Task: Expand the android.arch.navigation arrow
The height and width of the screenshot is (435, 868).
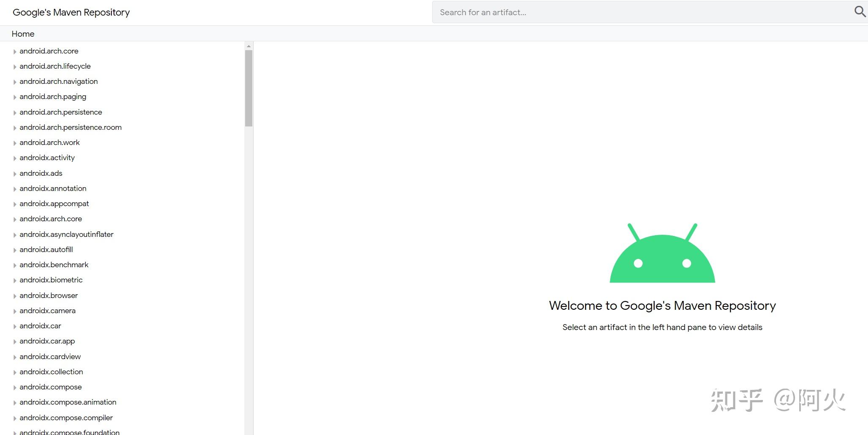Action: (15, 82)
